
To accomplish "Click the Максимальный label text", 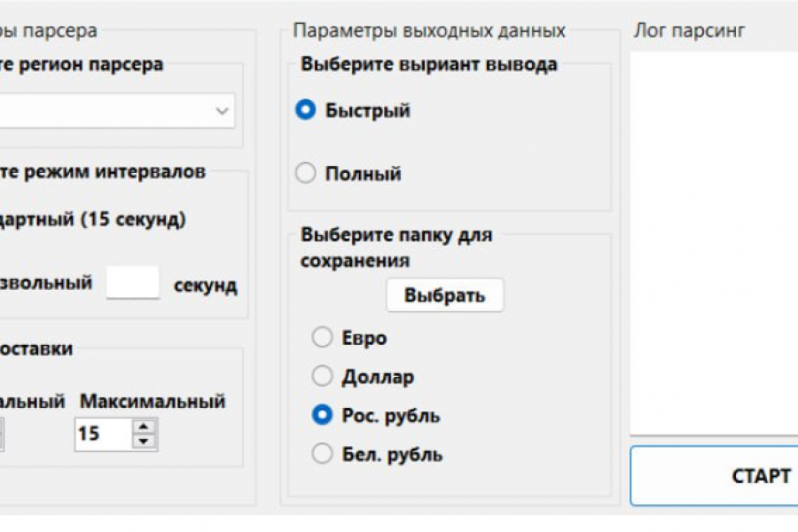I will 153,401.
